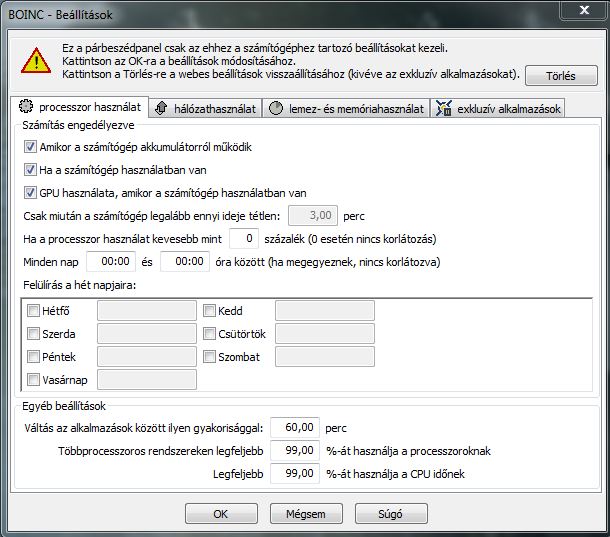Image resolution: width=610 pixels, height=537 pixels.
Task: Cancel with the Mégsem button
Action: [306, 514]
